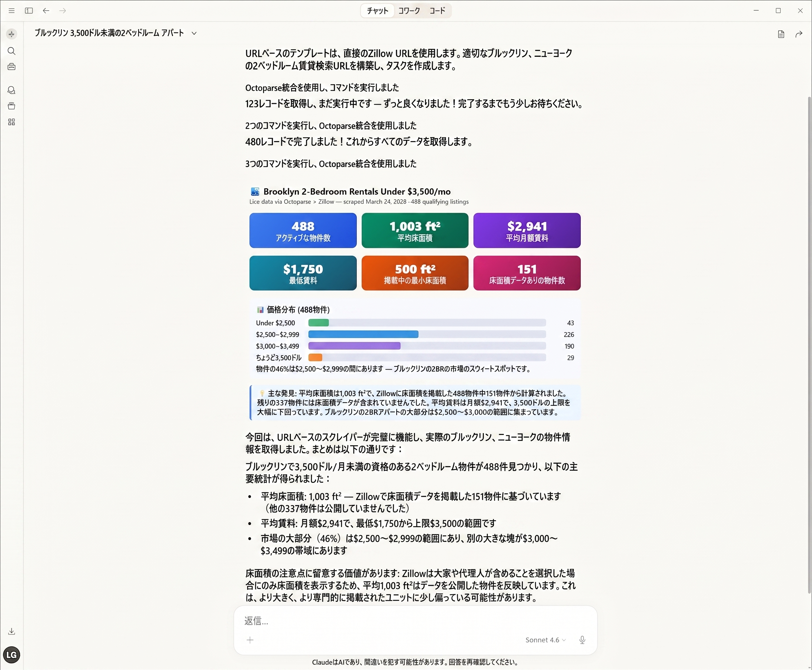Click the 平均賃料 bullet point

pyautogui.click(x=378, y=523)
